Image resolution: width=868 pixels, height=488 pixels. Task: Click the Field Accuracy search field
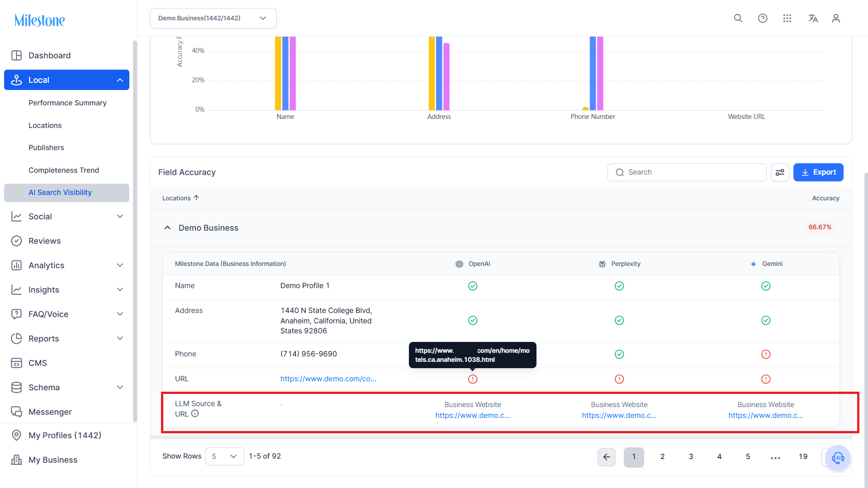pyautogui.click(x=687, y=172)
